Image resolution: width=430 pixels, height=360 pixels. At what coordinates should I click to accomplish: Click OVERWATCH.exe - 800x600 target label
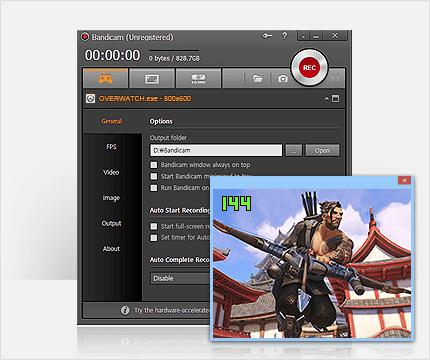(145, 99)
